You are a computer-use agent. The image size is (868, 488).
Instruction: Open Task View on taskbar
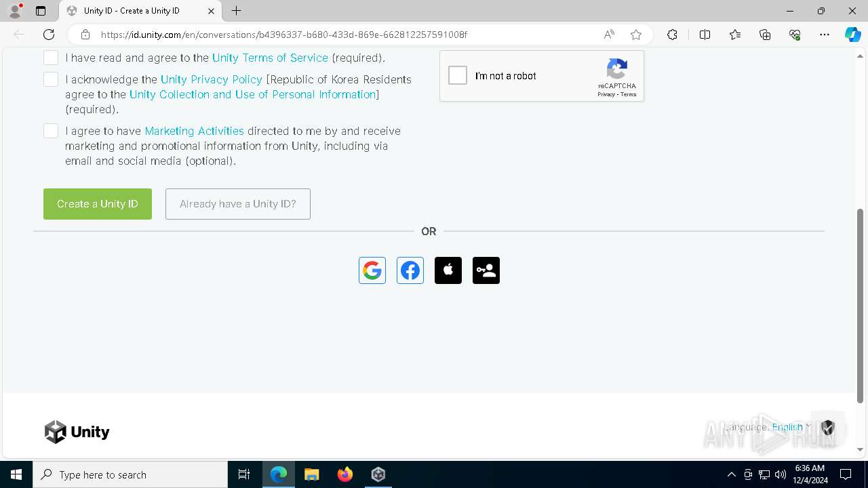244,474
